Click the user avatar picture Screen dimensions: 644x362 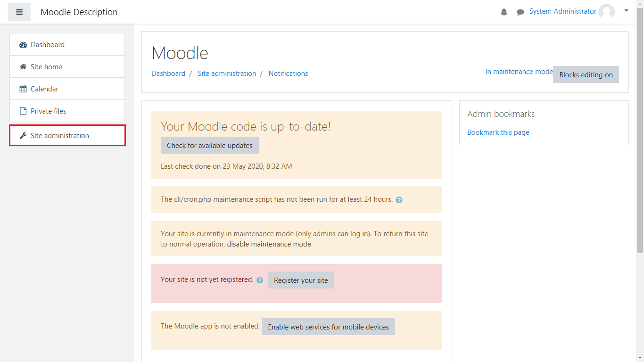click(606, 12)
